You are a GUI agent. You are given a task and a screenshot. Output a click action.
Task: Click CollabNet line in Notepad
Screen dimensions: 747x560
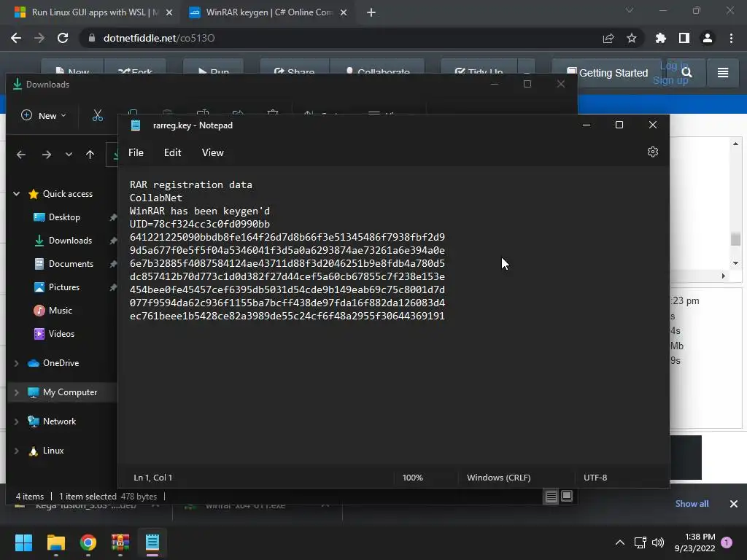[156, 198]
